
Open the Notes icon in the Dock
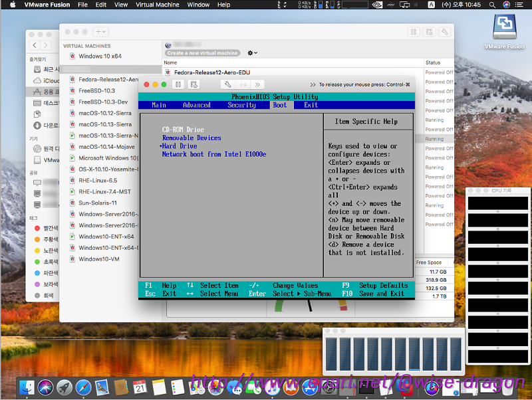coord(159,387)
